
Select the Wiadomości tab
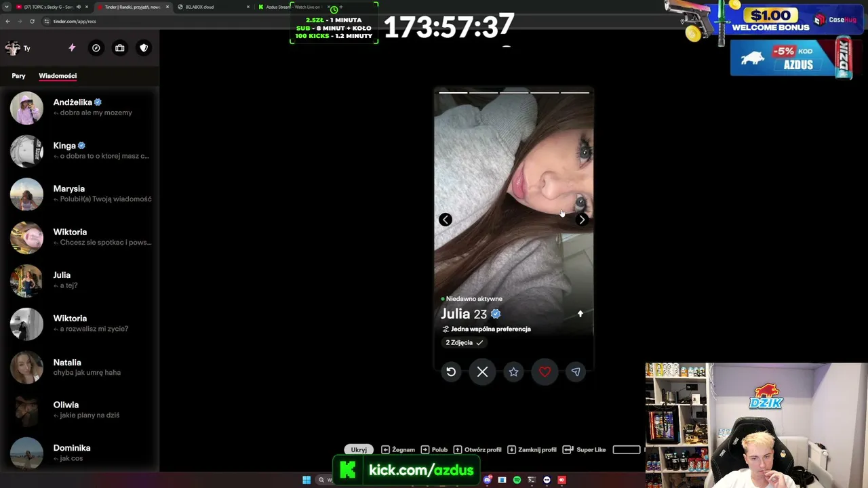tap(58, 76)
